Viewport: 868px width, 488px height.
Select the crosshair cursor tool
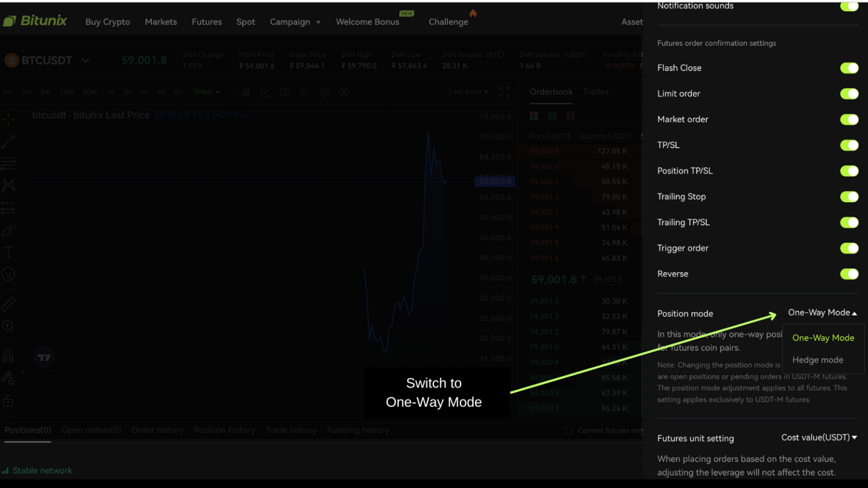pyautogui.click(x=8, y=119)
